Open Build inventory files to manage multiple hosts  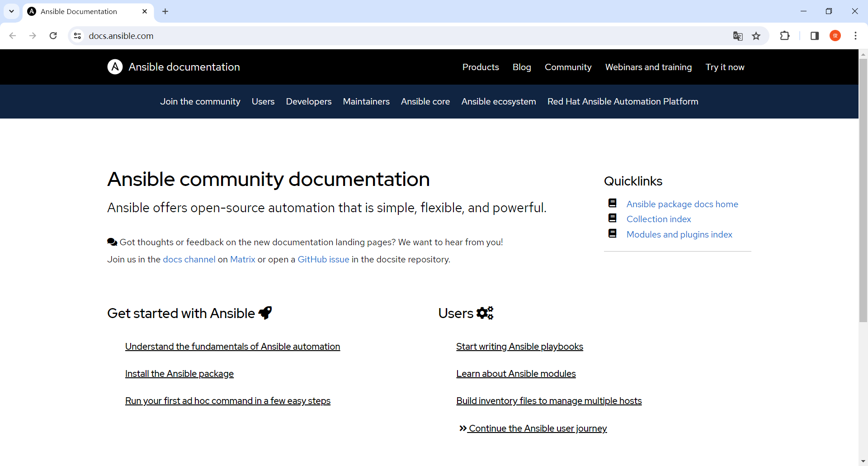(549, 401)
